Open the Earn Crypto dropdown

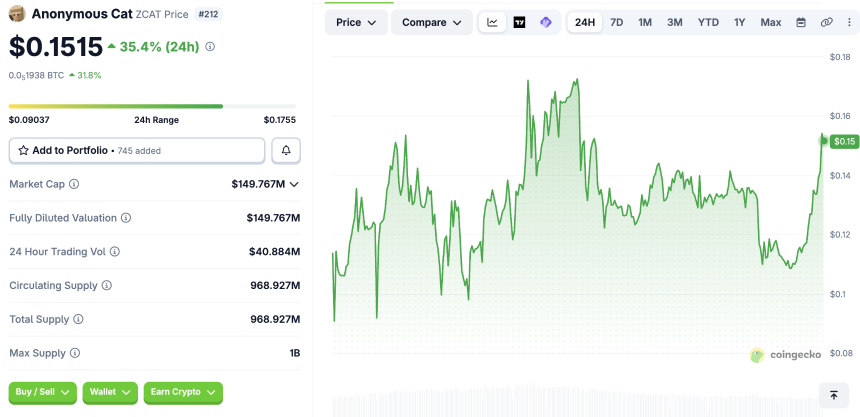(x=183, y=392)
